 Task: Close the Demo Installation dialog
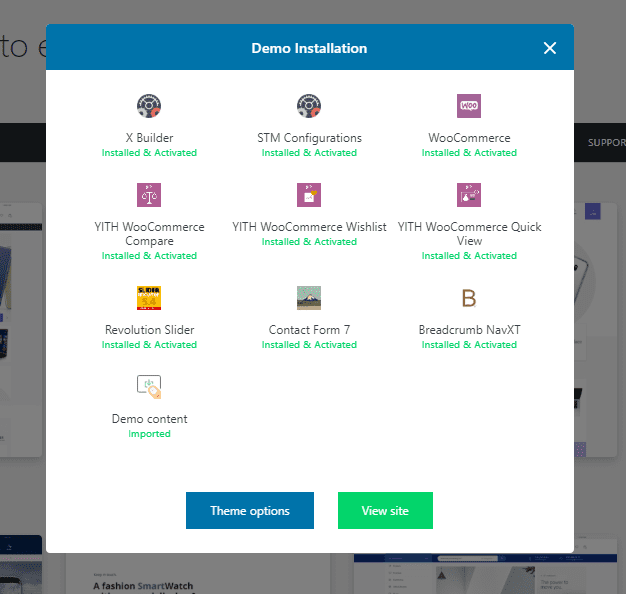[550, 48]
